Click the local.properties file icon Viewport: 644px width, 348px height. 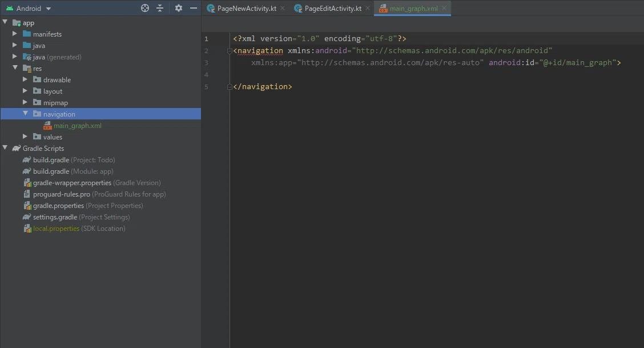tap(27, 229)
